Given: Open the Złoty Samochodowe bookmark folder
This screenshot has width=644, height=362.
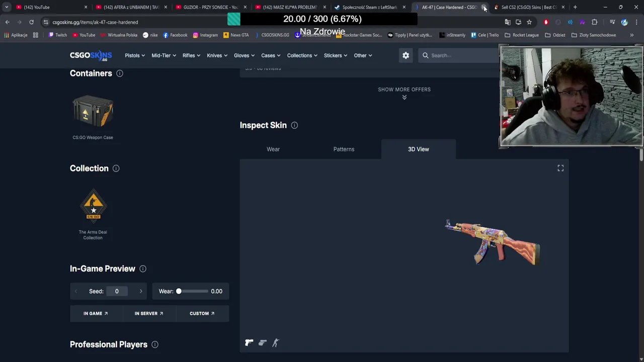Looking at the screenshot, I should coord(594,35).
